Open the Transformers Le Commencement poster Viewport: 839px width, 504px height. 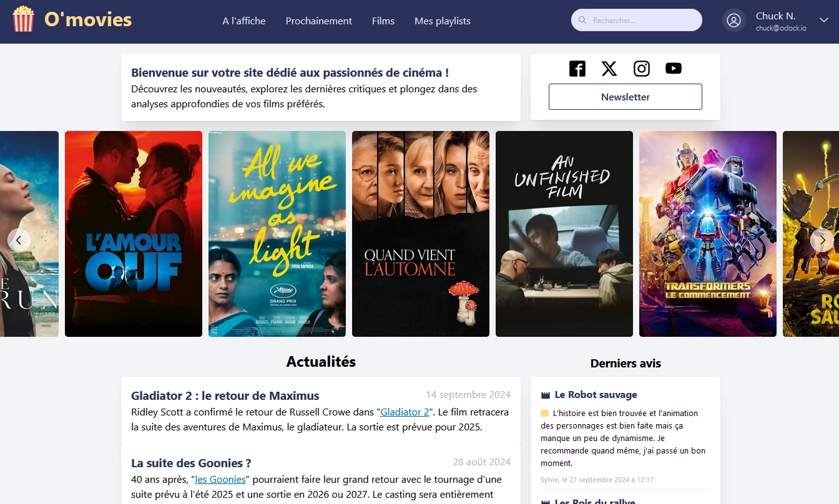tap(708, 234)
